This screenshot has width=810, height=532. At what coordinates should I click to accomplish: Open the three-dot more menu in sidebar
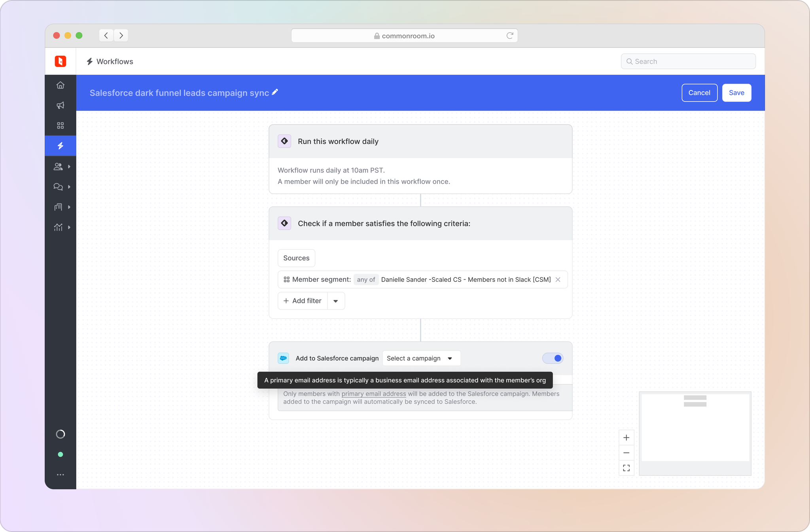click(x=60, y=475)
